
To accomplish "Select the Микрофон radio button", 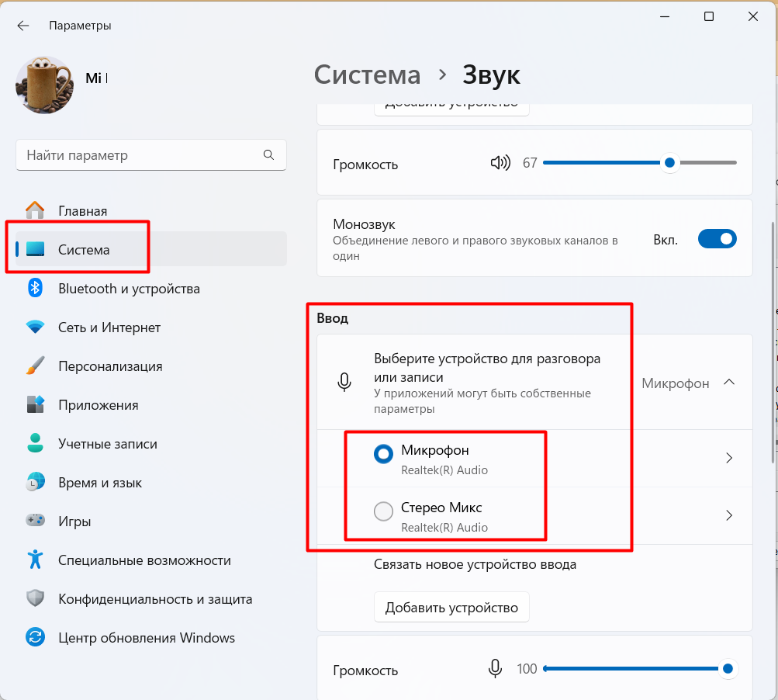I will coord(383,455).
